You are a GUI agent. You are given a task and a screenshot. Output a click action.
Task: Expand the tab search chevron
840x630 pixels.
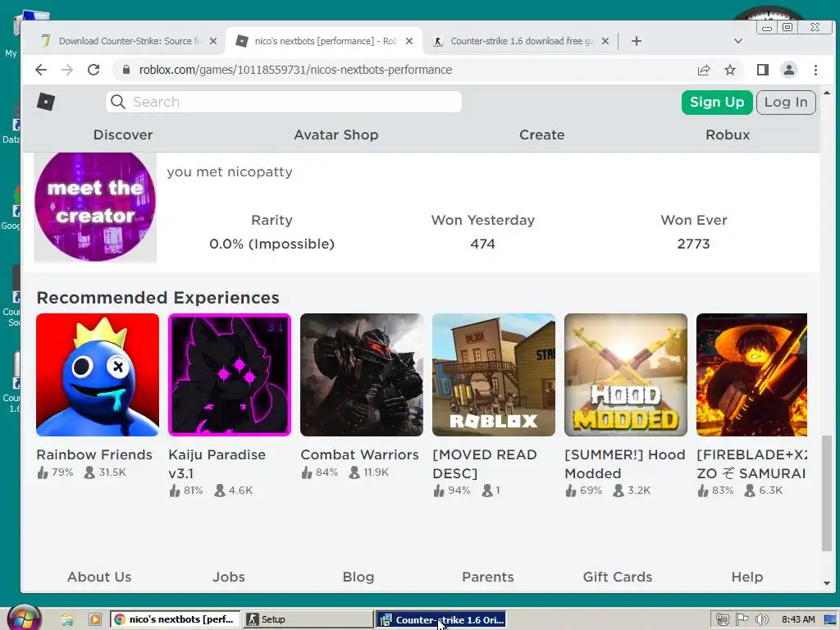[x=737, y=41]
